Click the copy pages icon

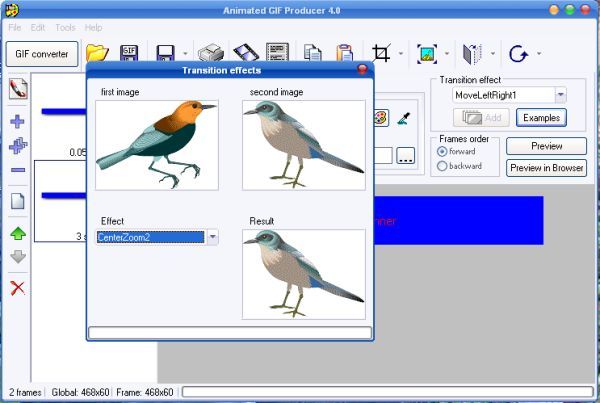[x=313, y=53]
